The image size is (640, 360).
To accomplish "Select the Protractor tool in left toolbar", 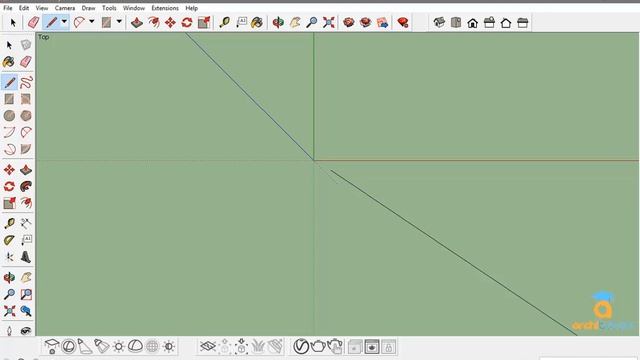I will (9, 240).
